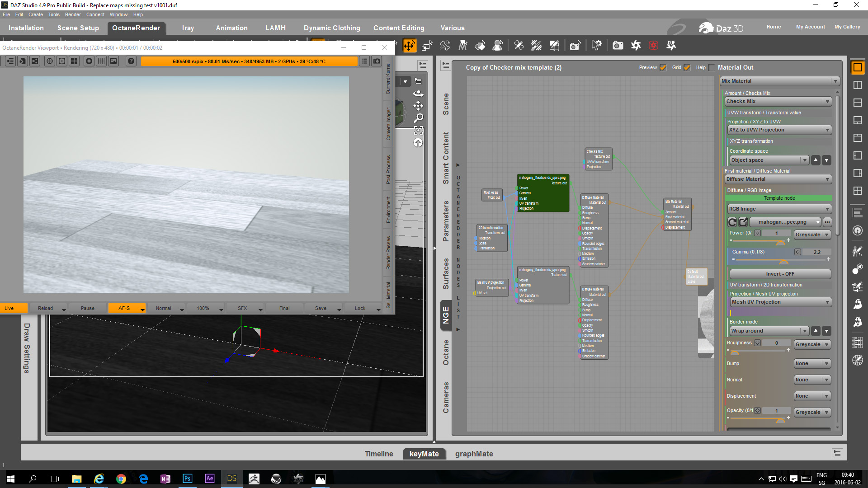Click the DUF export toolbar icon
The height and width of the screenshot is (488, 868).
tap(671, 45)
